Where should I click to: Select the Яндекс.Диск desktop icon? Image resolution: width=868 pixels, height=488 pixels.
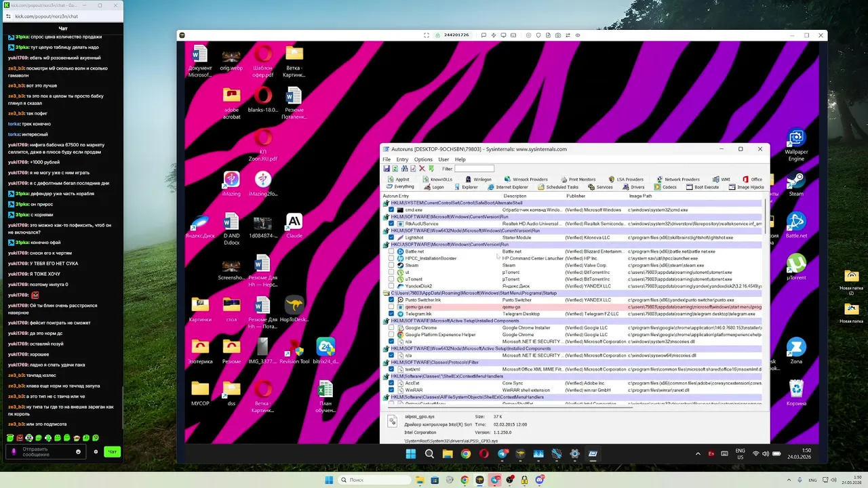click(x=199, y=226)
